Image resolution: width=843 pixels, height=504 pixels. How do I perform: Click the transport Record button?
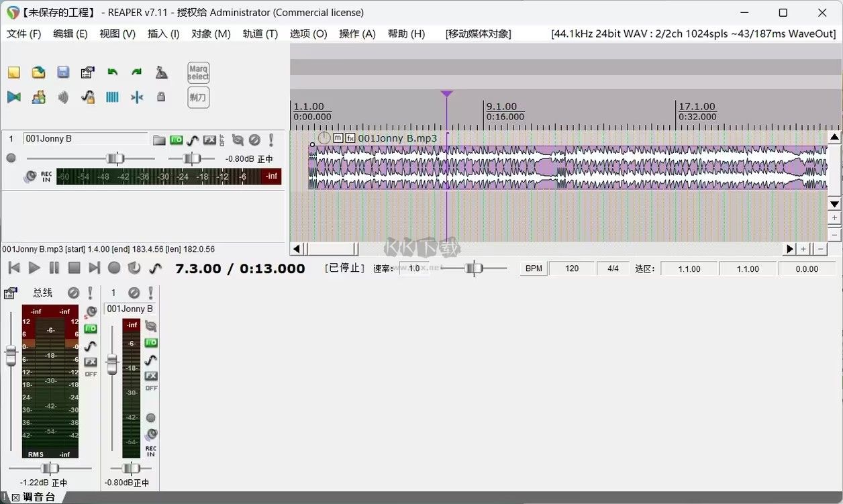(114, 268)
